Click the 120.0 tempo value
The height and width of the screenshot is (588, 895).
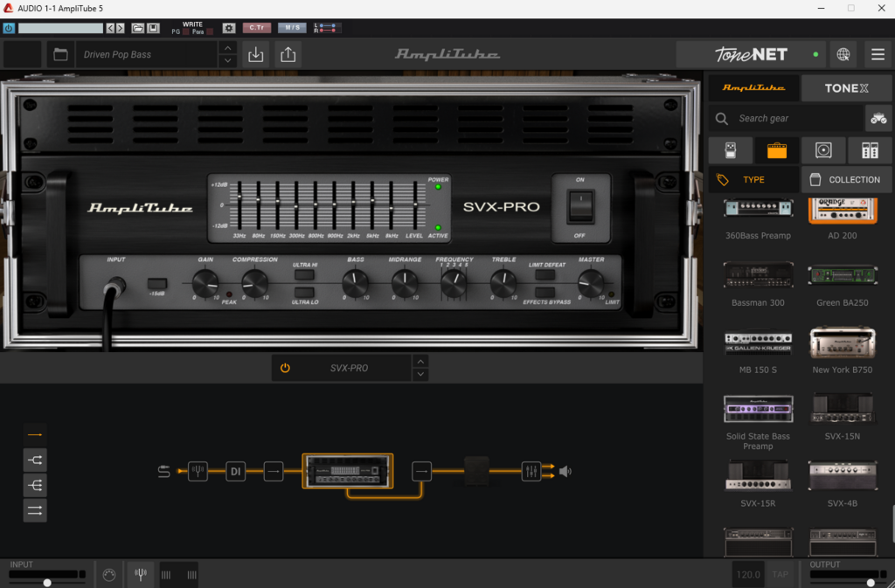click(748, 574)
